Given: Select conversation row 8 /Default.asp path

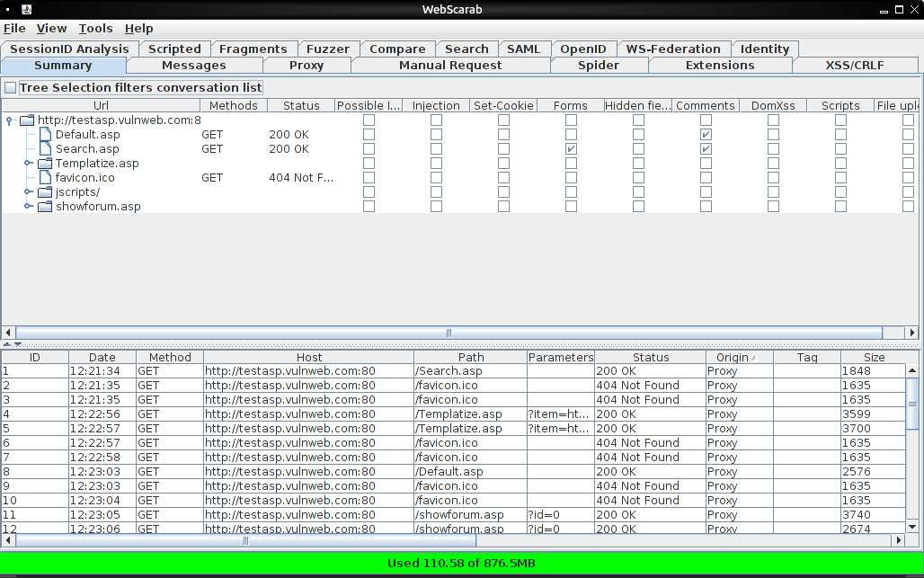Looking at the screenshot, I should coord(470,472).
